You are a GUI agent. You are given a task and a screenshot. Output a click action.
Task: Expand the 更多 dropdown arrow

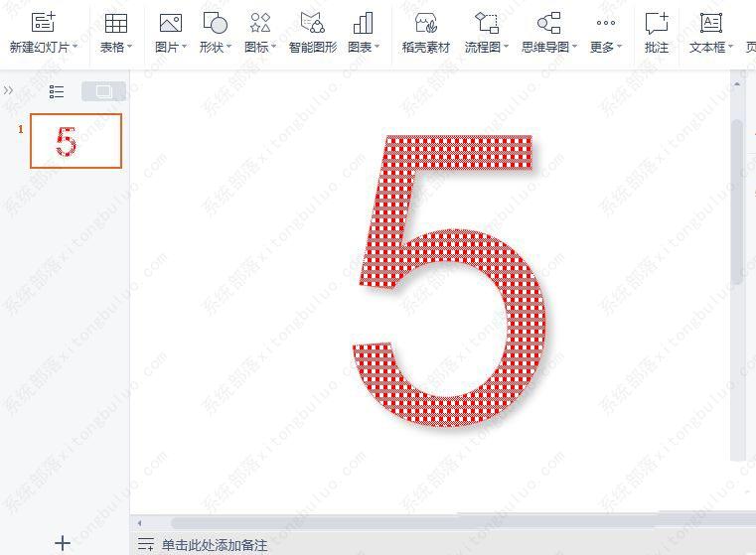coord(620,47)
